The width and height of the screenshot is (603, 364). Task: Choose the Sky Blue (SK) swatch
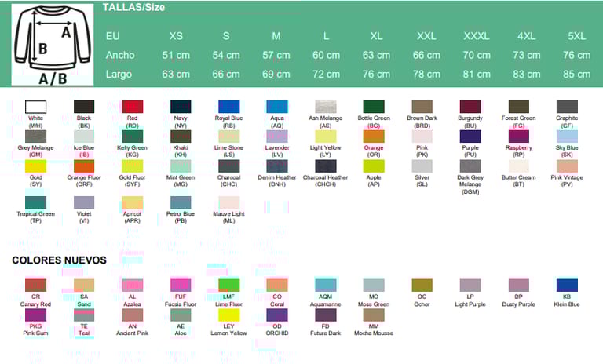[567, 136]
